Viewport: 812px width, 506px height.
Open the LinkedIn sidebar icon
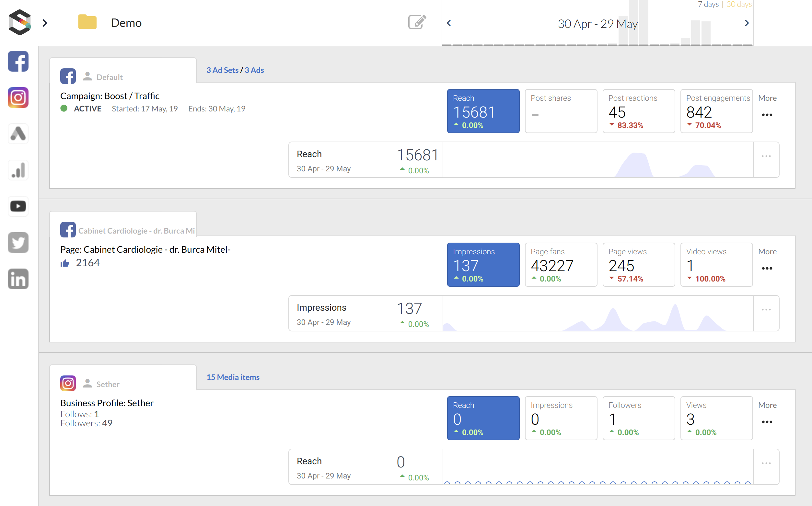click(18, 279)
